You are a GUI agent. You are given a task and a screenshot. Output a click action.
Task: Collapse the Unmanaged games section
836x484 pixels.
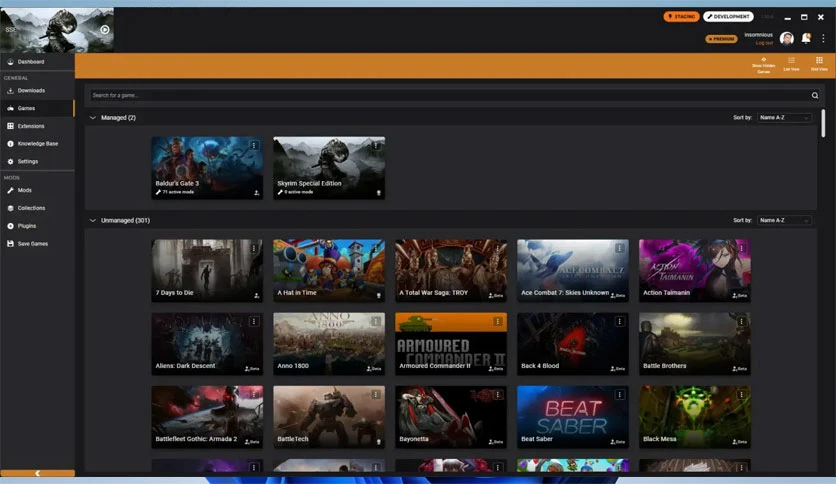(x=93, y=221)
